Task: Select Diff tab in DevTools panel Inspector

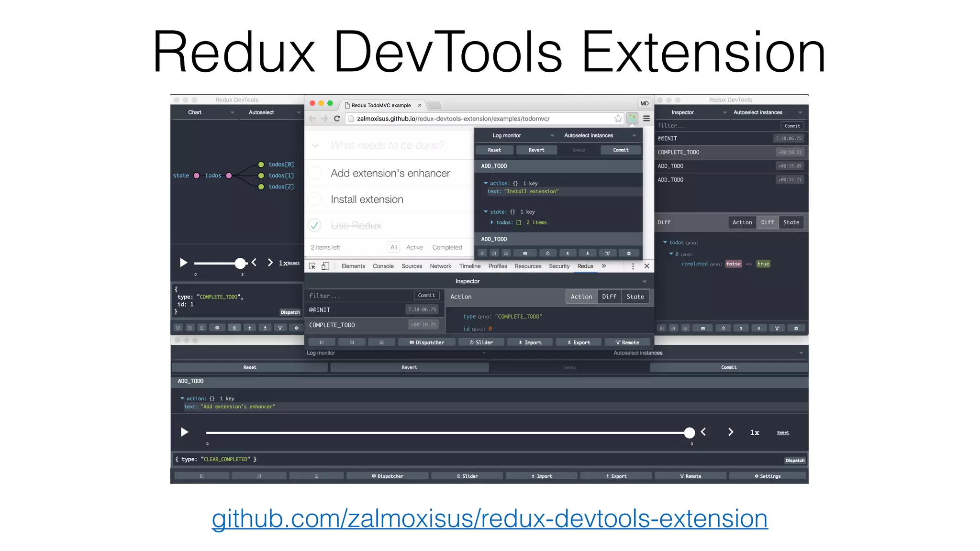Action: coord(609,297)
